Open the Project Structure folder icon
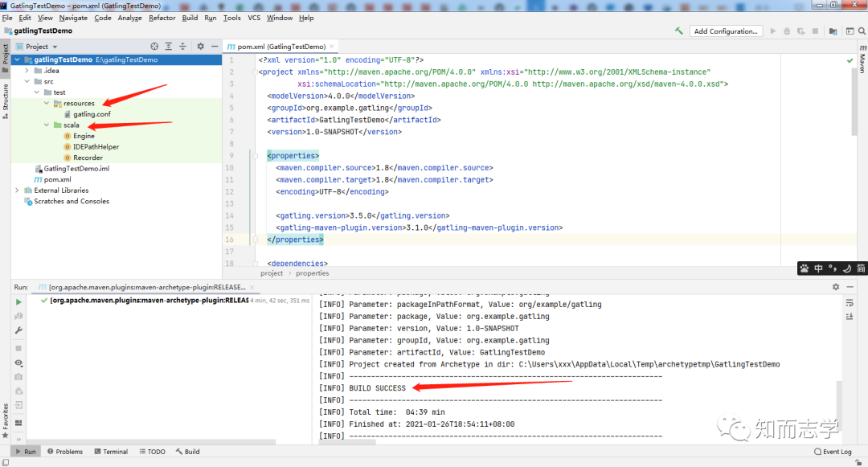Screen dimensions: 868x467 833,31
